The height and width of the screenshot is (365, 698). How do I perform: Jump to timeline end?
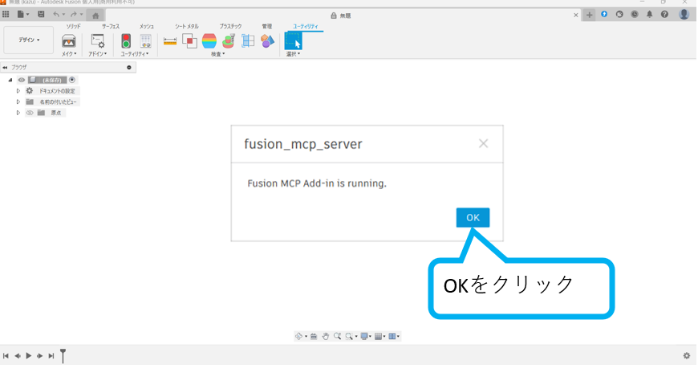pos(51,356)
